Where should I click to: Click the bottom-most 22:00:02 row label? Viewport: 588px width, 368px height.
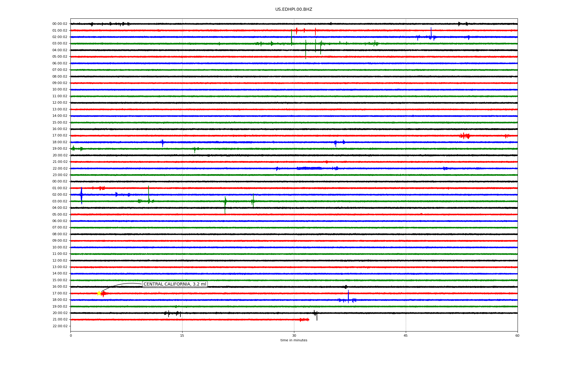coord(60,326)
